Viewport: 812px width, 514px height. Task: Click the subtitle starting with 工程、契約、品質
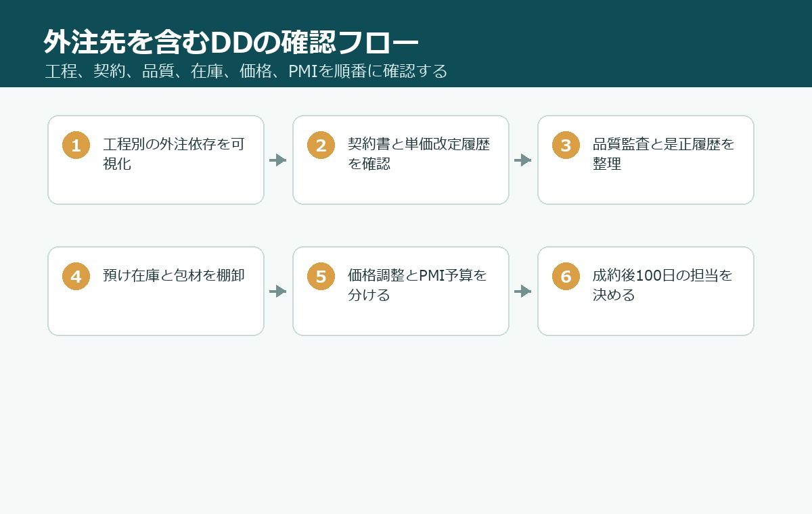[x=246, y=71]
